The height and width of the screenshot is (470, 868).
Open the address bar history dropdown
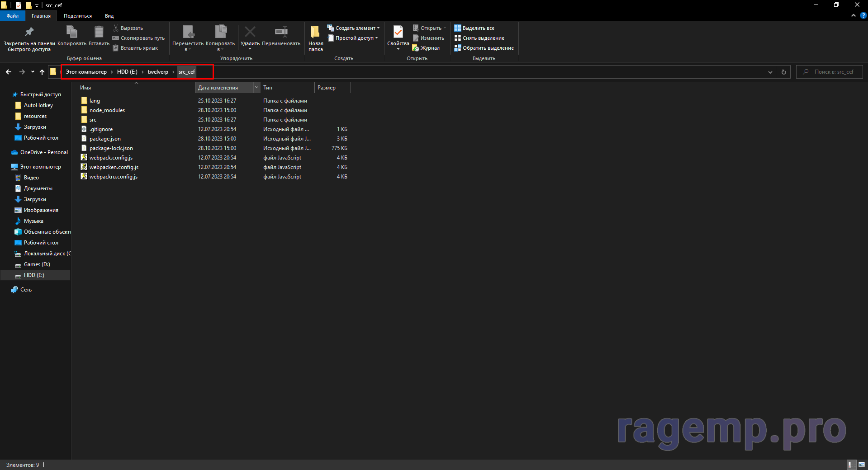point(770,72)
